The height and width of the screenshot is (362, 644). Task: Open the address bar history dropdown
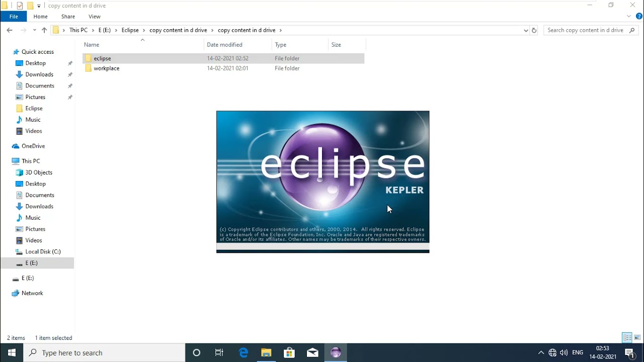(x=526, y=30)
